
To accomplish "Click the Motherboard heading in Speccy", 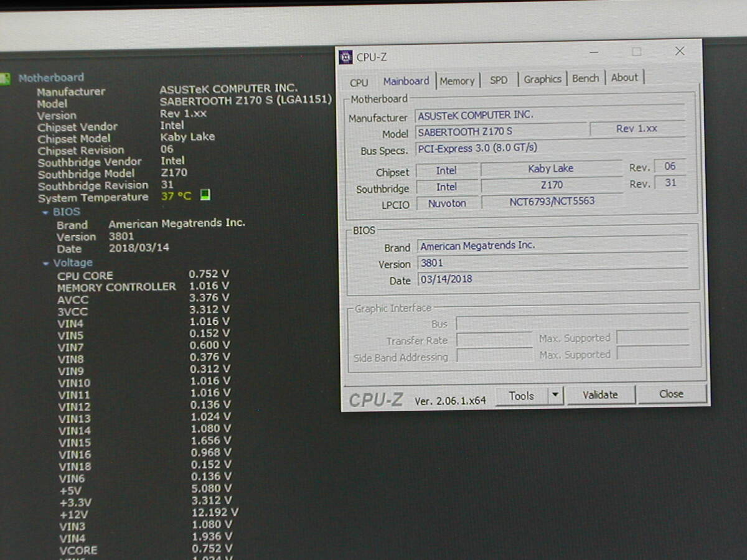I will pos(51,78).
